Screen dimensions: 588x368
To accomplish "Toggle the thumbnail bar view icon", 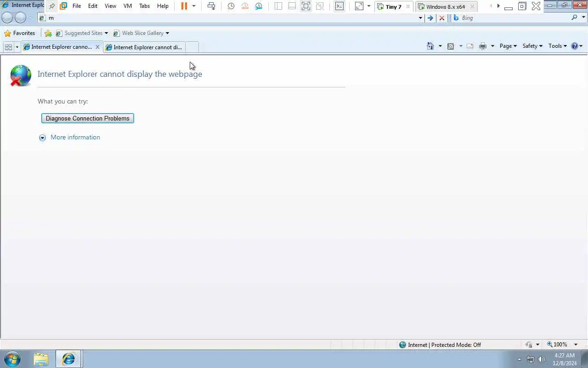I will pos(292,6).
